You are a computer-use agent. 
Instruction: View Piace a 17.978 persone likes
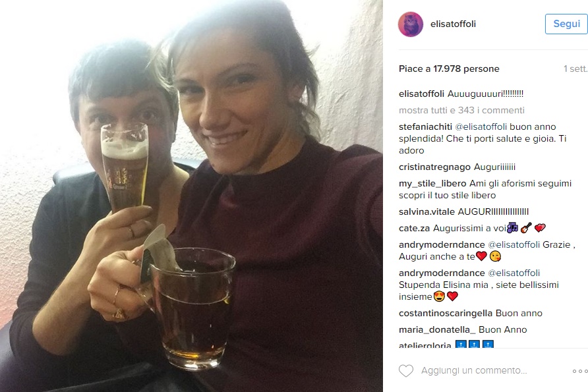449,69
